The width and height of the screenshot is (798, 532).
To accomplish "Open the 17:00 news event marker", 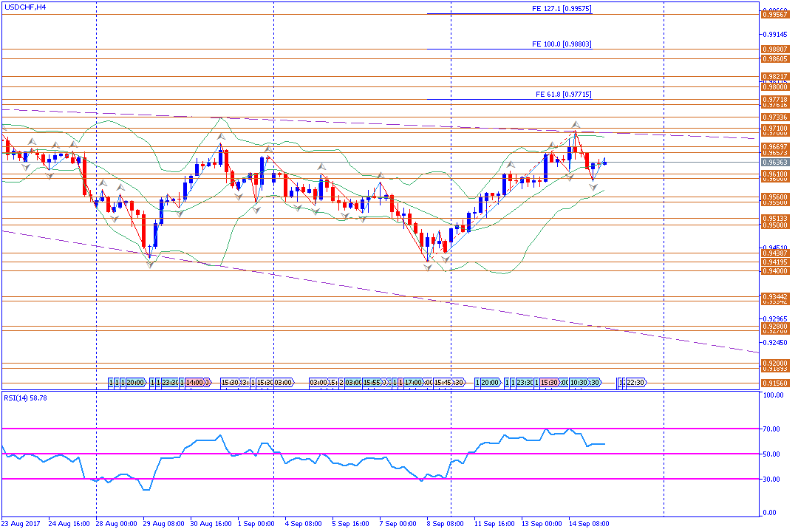I will click(413, 382).
